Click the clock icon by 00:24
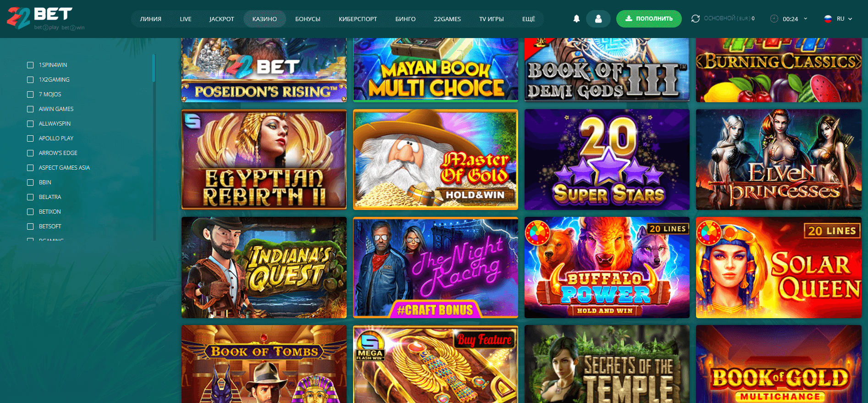 click(774, 19)
